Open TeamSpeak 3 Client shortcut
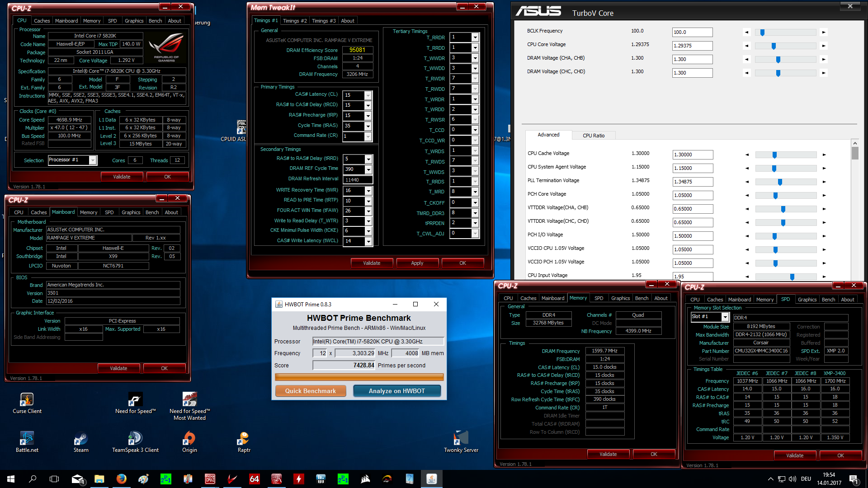This screenshot has height=488, width=868. click(135, 442)
